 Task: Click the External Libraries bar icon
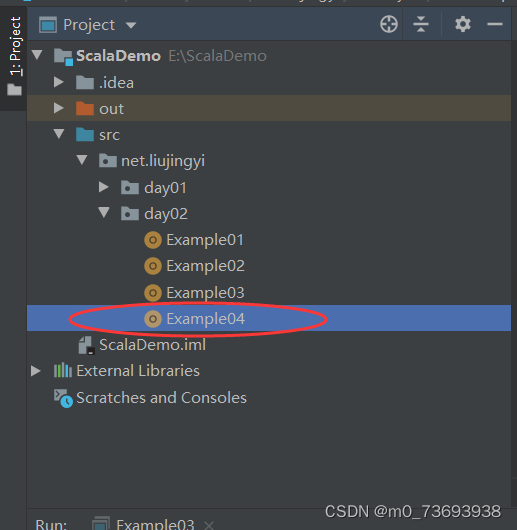point(63,370)
